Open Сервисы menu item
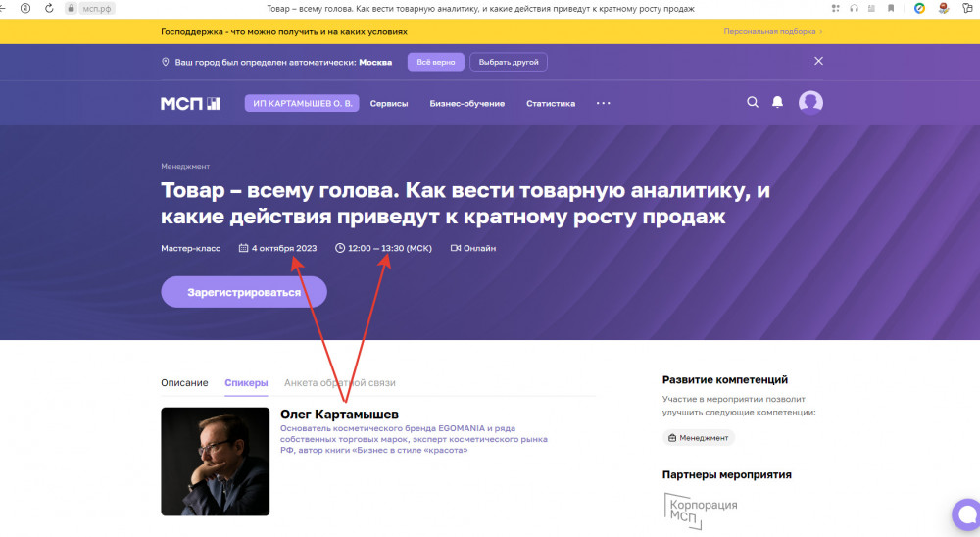The width and height of the screenshot is (980, 537). coord(389,104)
